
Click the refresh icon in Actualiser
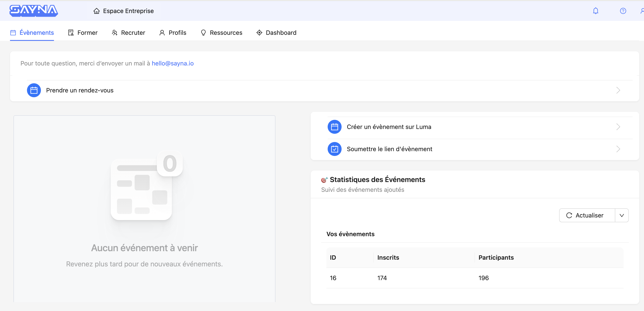pyautogui.click(x=569, y=215)
